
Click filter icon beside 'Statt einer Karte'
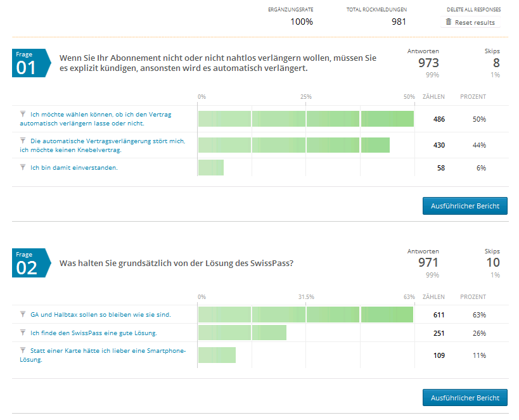pos(23,350)
